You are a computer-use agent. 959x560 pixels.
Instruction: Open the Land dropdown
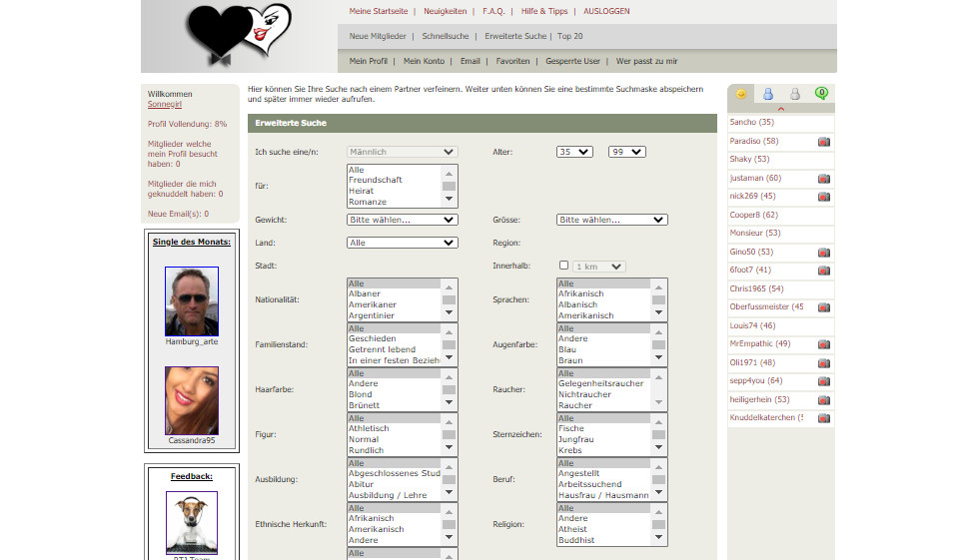point(403,243)
